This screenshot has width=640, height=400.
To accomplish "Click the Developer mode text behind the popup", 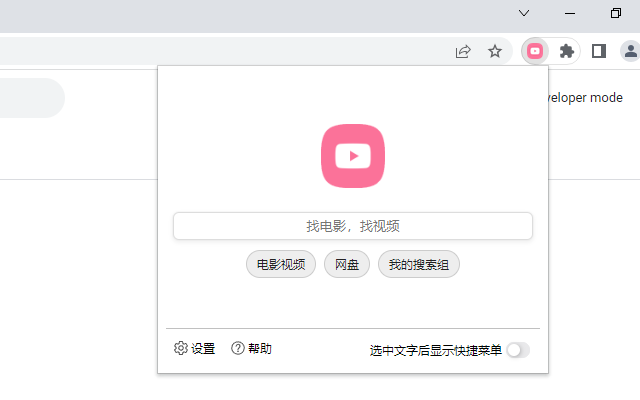I will [x=586, y=98].
